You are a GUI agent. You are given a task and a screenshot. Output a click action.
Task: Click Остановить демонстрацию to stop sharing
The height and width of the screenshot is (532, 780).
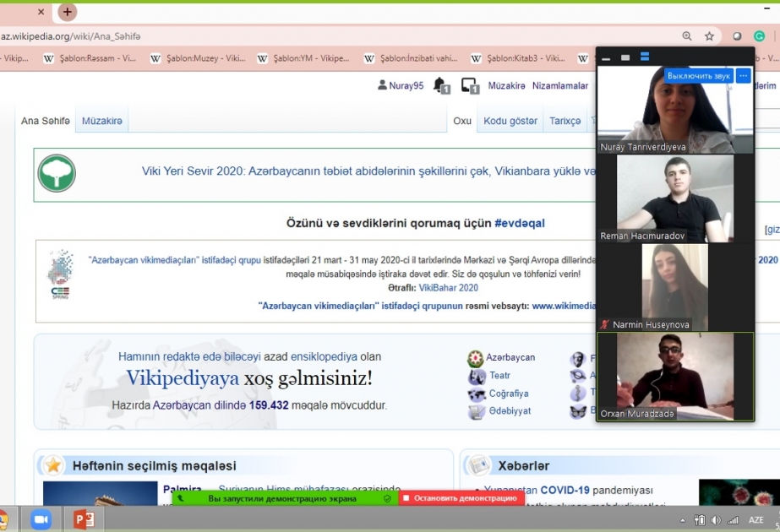tap(461, 498)
